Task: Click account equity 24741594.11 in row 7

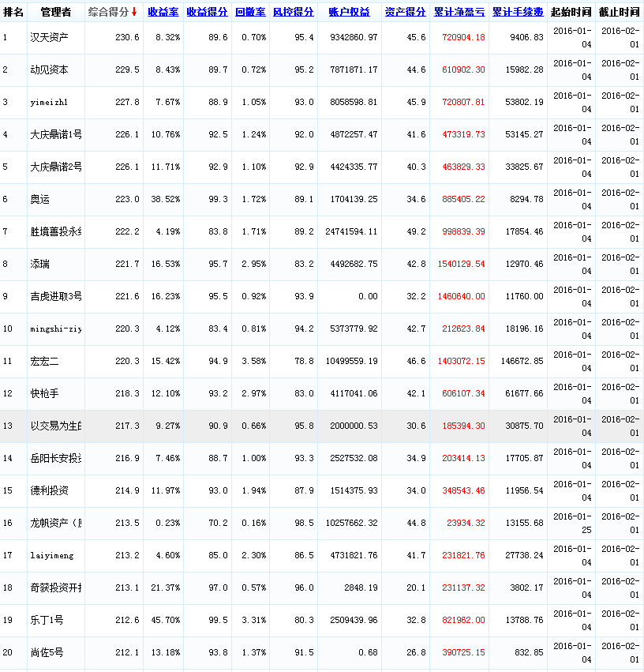Action: [351, 231]
